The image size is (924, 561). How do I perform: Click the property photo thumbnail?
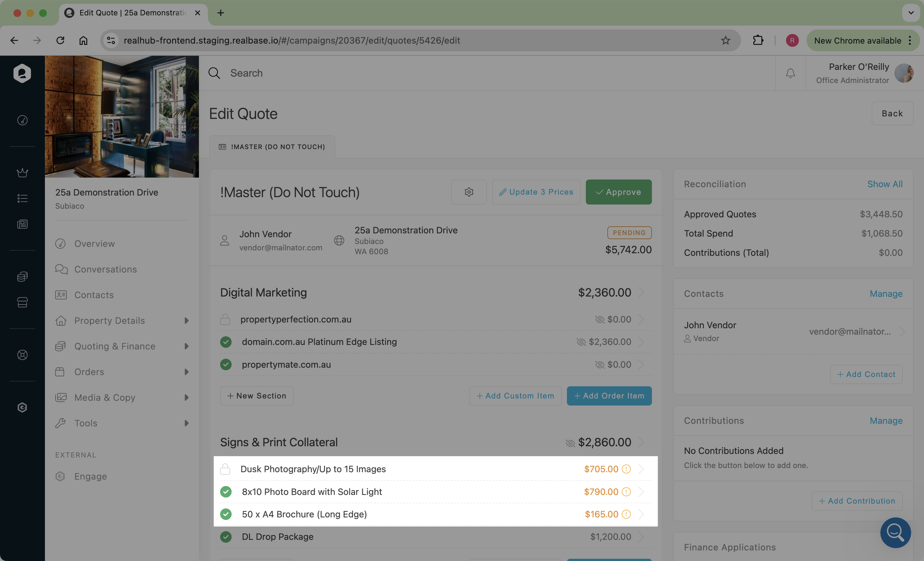point(122,117)
